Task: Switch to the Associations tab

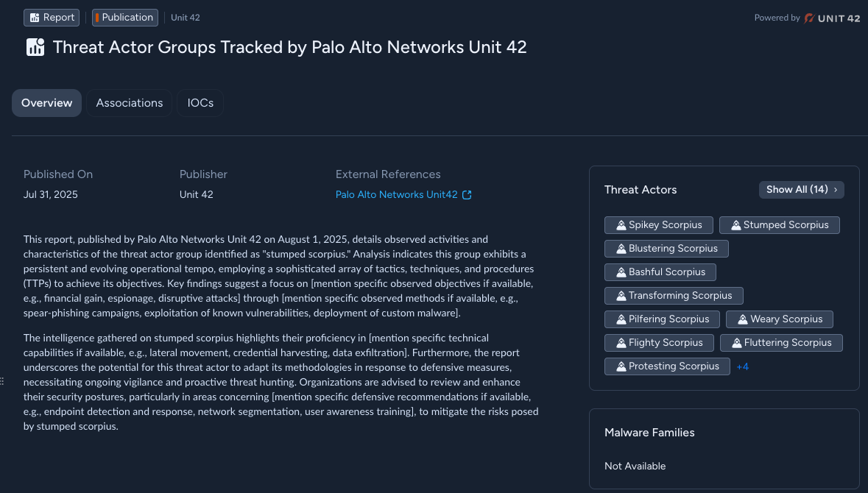Action: [x=129, y=103]
